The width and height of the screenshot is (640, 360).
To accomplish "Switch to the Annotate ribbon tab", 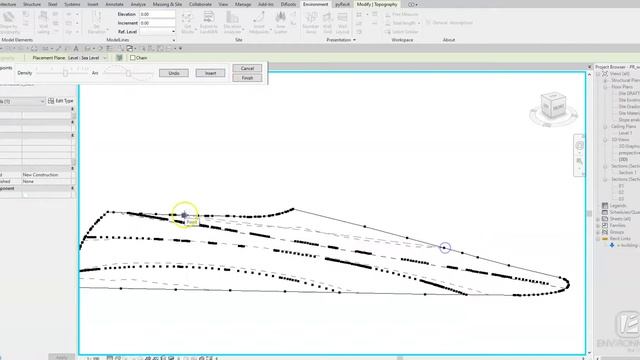I will tap(115, 4).
